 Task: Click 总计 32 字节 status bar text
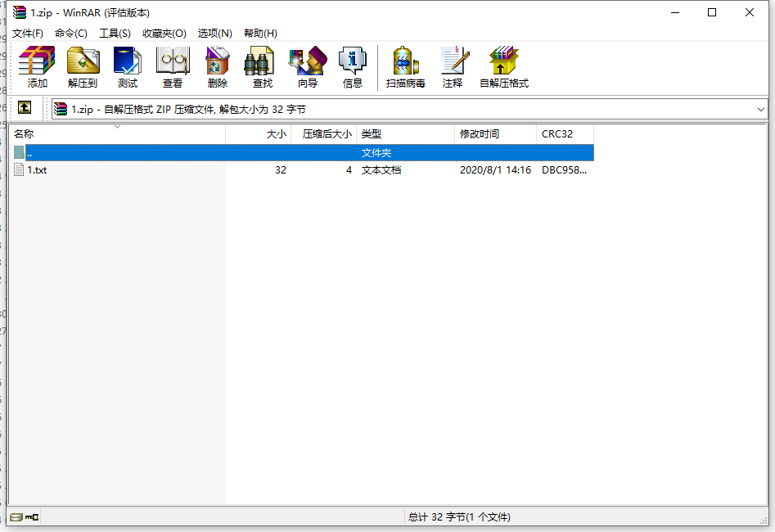point(459,517)
